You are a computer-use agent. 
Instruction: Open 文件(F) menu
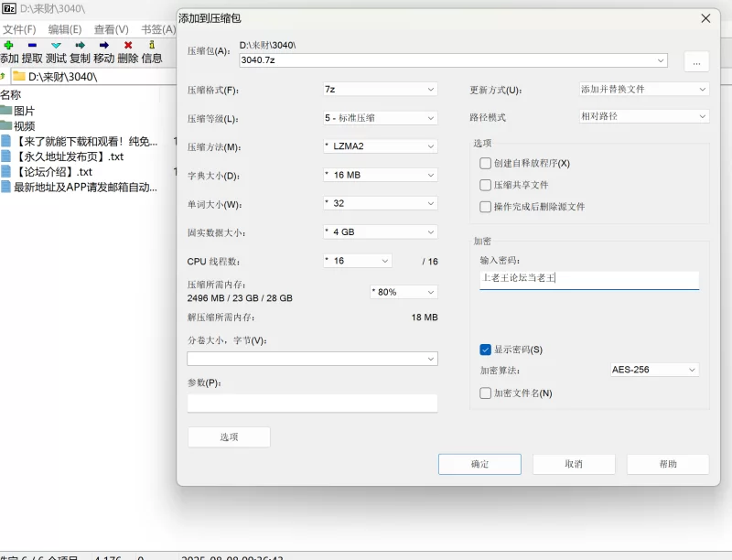pos(19,29)
